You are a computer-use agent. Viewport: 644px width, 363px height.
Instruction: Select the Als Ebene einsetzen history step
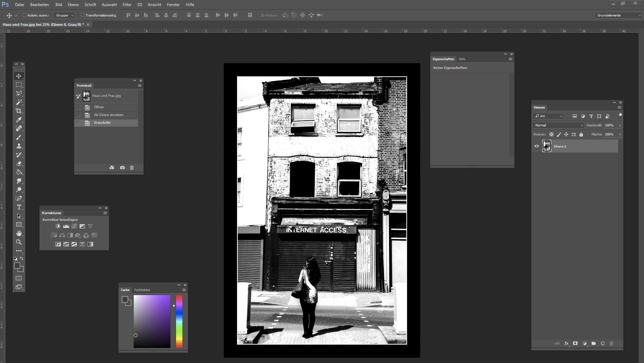click(x=109, y=115)
